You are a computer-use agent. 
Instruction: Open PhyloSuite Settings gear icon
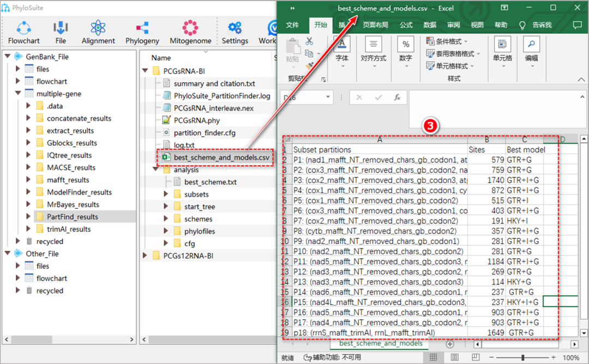235,32
